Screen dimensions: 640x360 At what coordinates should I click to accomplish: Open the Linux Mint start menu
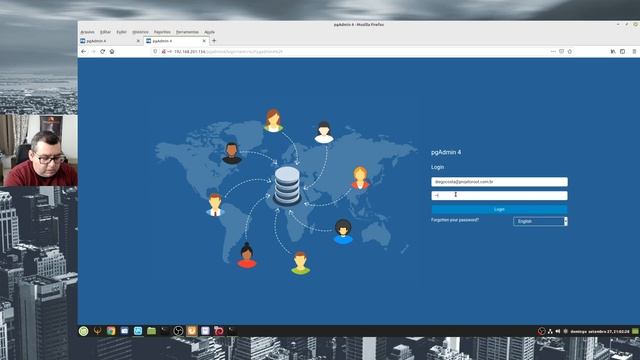[84, 331]
